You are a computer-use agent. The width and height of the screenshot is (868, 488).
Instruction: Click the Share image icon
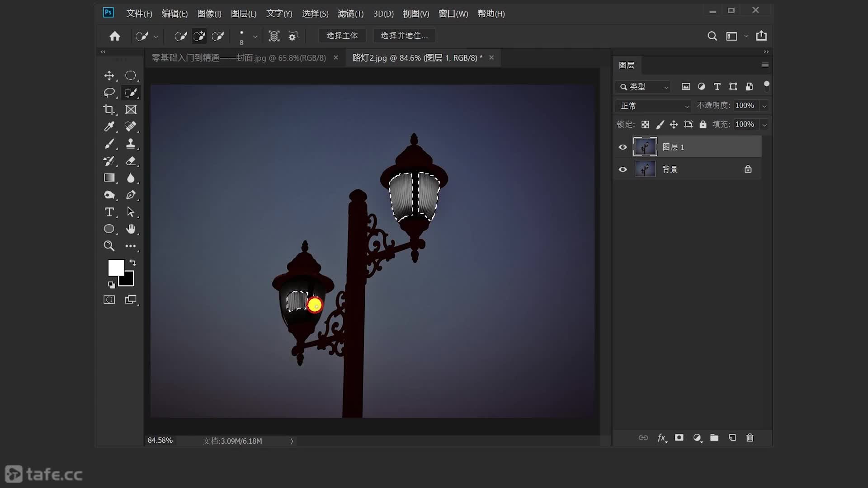(761, 35)
